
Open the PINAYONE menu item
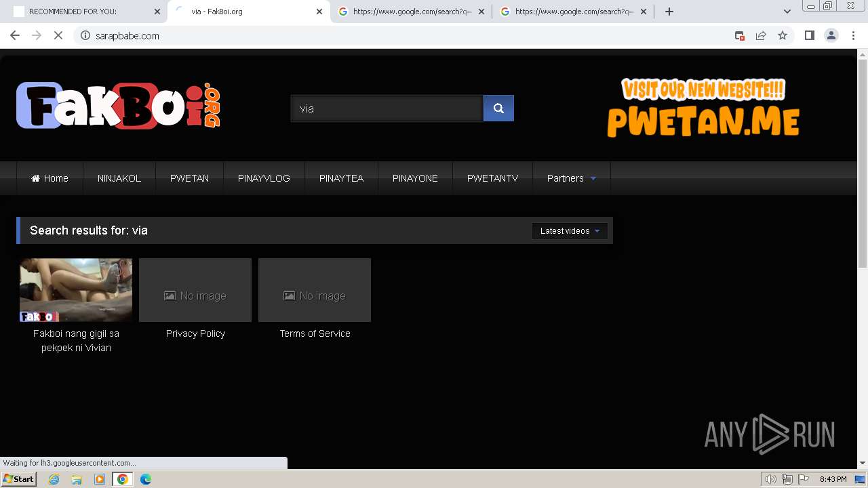click(x=415, y=178)
